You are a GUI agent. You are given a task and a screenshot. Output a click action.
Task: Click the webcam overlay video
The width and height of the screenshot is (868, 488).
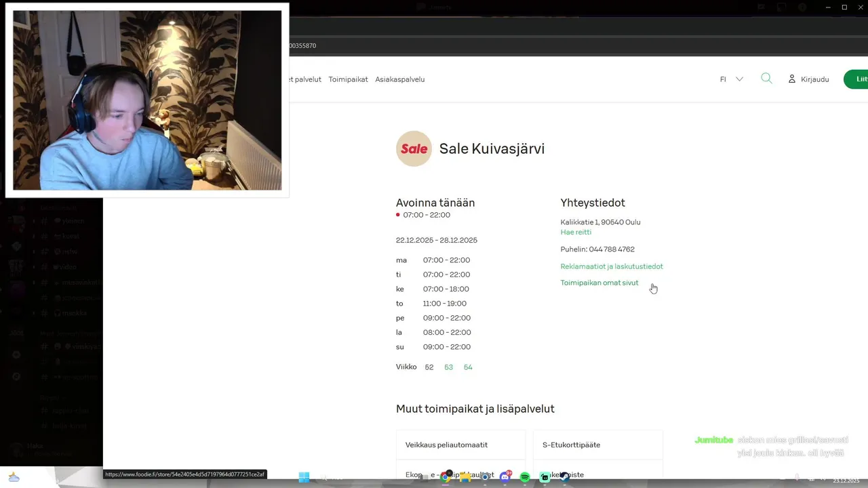point(147,100)
